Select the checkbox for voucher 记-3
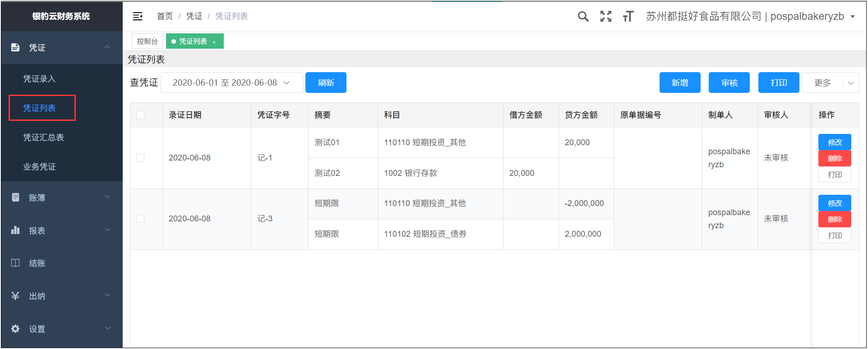This screenshot has width=868, height=349. (x=140, y=219)
